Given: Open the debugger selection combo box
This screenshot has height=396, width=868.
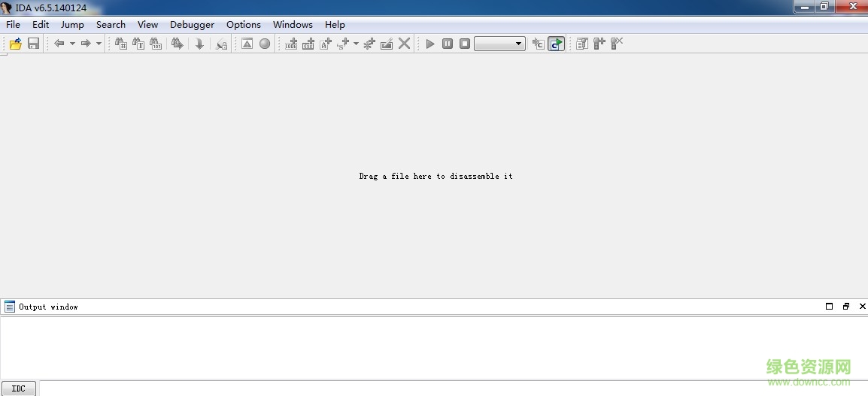Looking at the screenshot, I should coord(500,43).
